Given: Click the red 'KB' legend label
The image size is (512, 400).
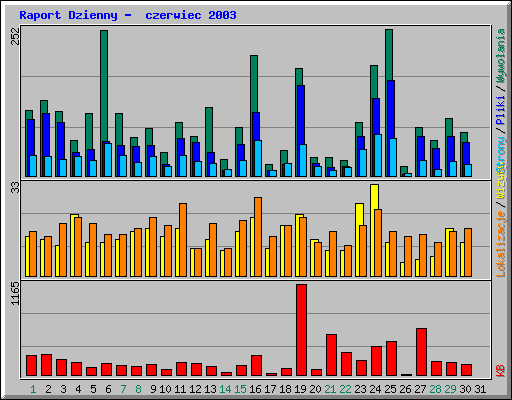Looking at the screenshot, I should (501, 371).
